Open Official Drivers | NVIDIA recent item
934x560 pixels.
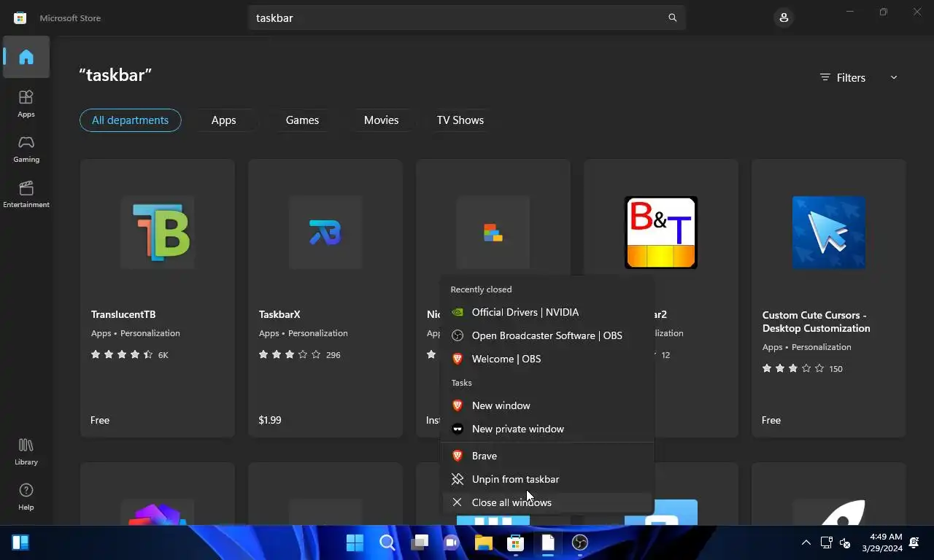click(547, 312)
